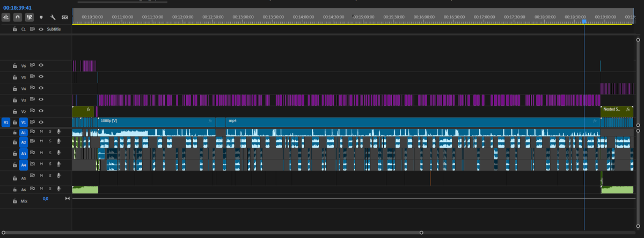Viewport: 644px width, 238px height.
Task: Mute audio track A1
Action: (x=41, y=132)
